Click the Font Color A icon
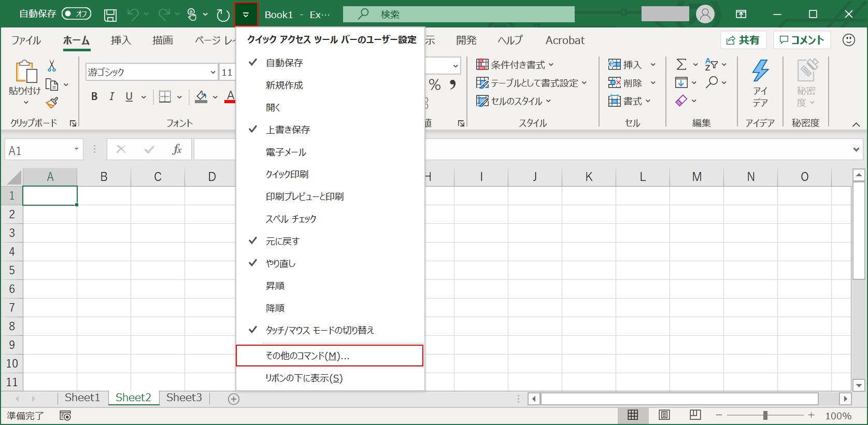868x425 pixels. tap(231, 96)
